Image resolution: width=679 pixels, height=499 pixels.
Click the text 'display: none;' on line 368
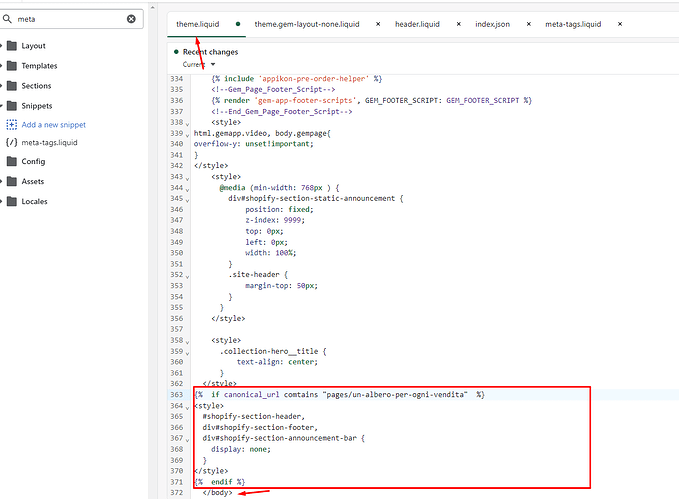[x=241, y=449]
